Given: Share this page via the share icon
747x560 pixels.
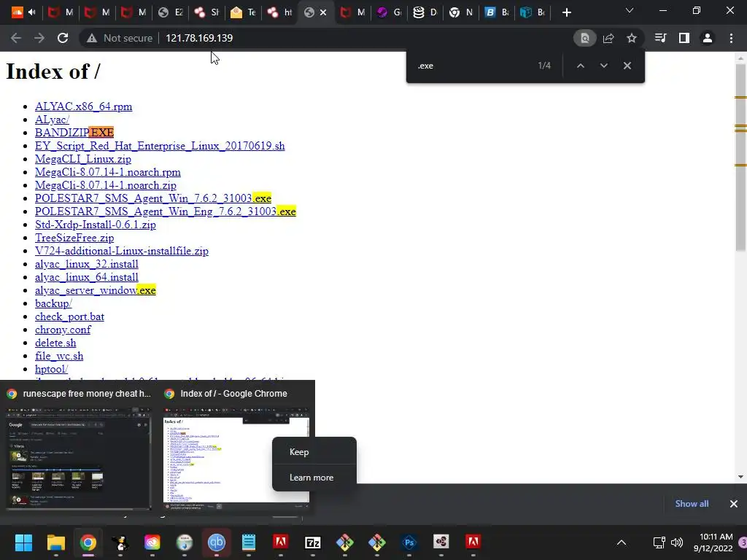Looking at the screenshot, I should pos(608,38).
